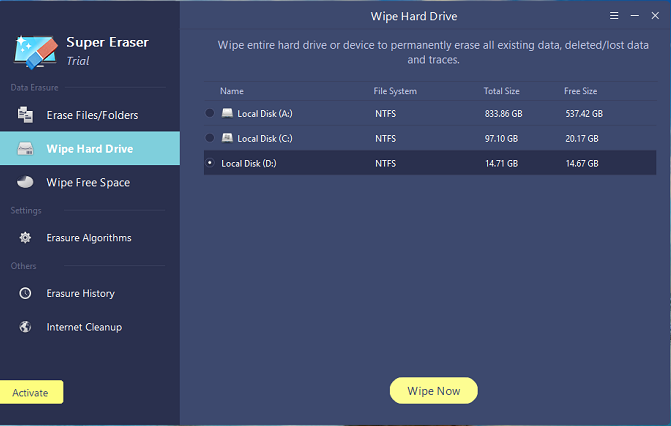Viewport: 671px width, 426px height.
Task: Open Erasure Algorithms settings
Action: 90,238
